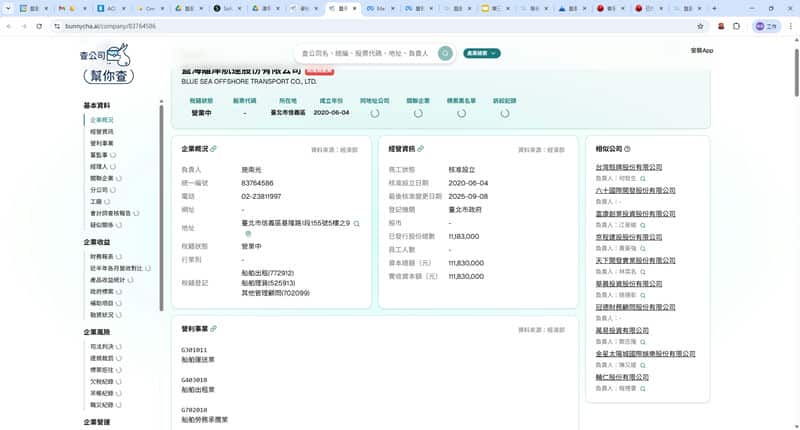Click the link icon beside 企業概況 heading
Image resolution: width=800 pixels, height=430 pixels.
pos(213,149)
